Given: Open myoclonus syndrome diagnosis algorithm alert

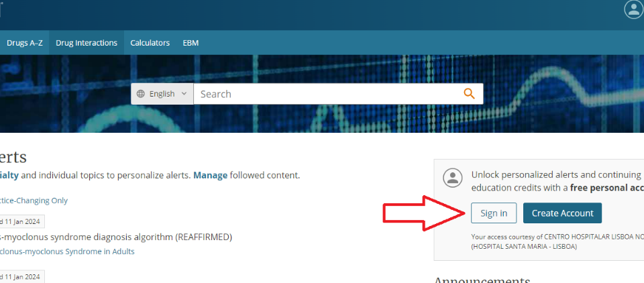Looking at the screenshot, I should (x=116, y=237).
